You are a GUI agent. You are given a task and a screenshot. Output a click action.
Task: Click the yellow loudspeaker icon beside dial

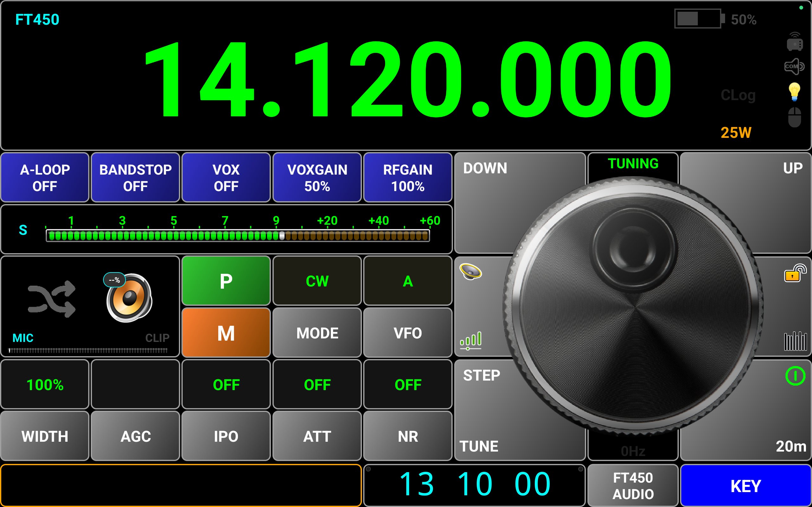tap(470, 272)
